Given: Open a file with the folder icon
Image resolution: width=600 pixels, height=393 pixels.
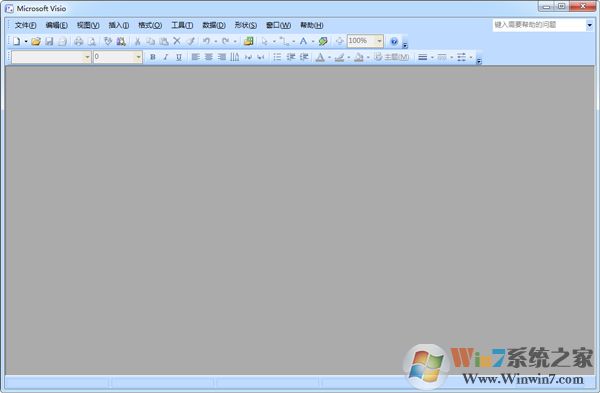Looking at the screenshot, I should (x=36, y=41).
